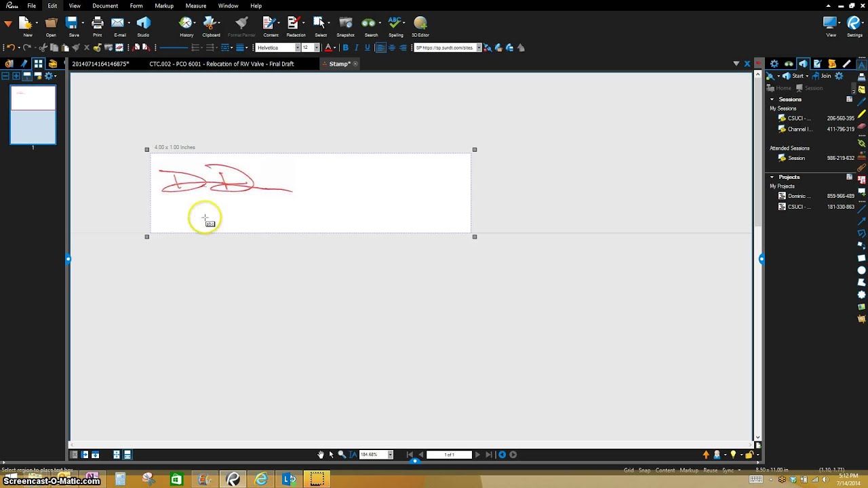Run the Spelling checker
The width and height of the screenshot is (868, 488).
pyautogui.click(x=395, y=25)
